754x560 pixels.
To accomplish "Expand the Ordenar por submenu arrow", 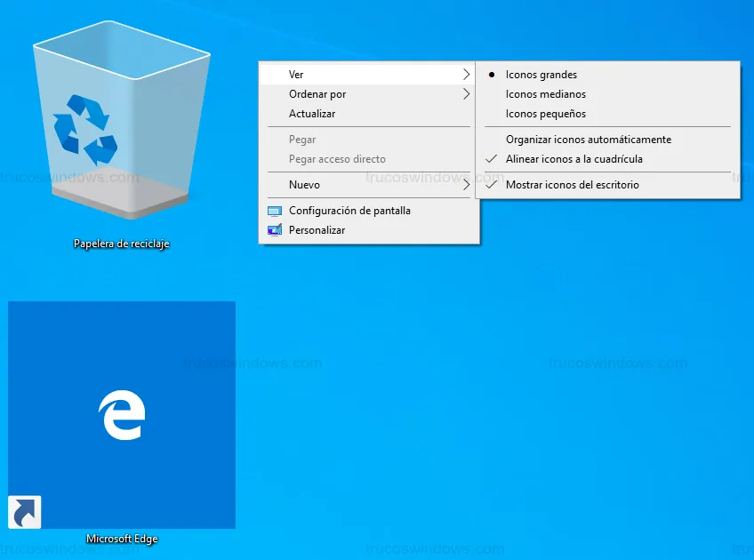I will click(x=466, y=94).
